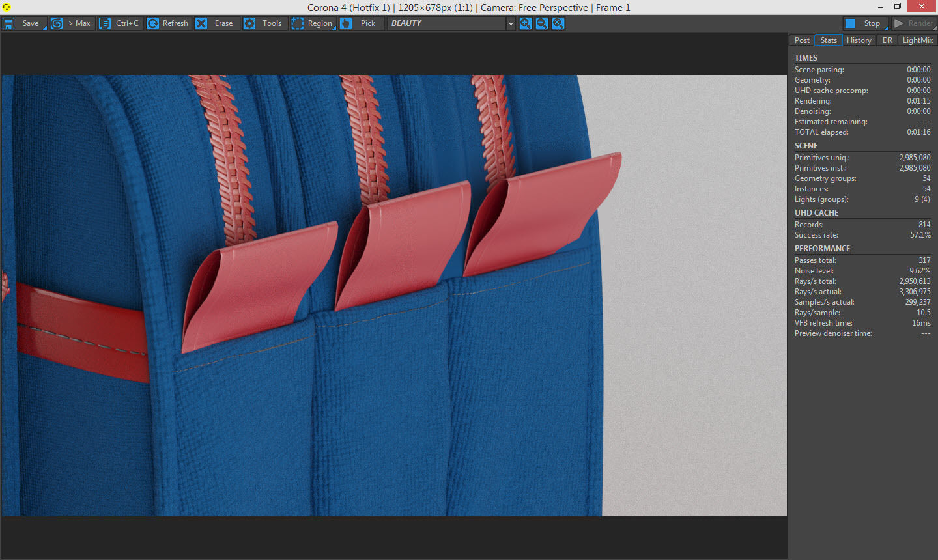Click the TIMES section heading

[806, 58]
